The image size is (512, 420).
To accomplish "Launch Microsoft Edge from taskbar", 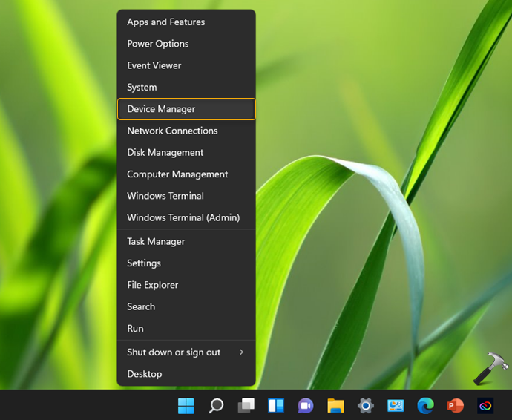I will coord(425,406).
